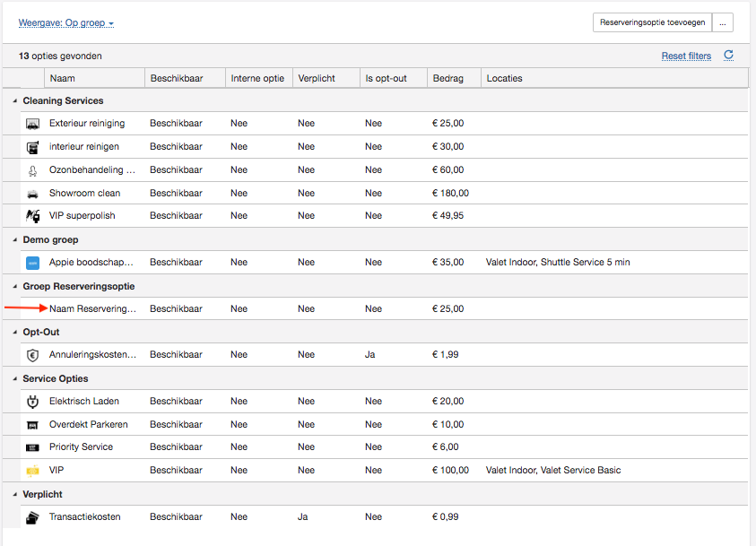This screenshot has width=756, height=546.
Task: Sort by the Interne optie column header
Action: pos(259,78)
